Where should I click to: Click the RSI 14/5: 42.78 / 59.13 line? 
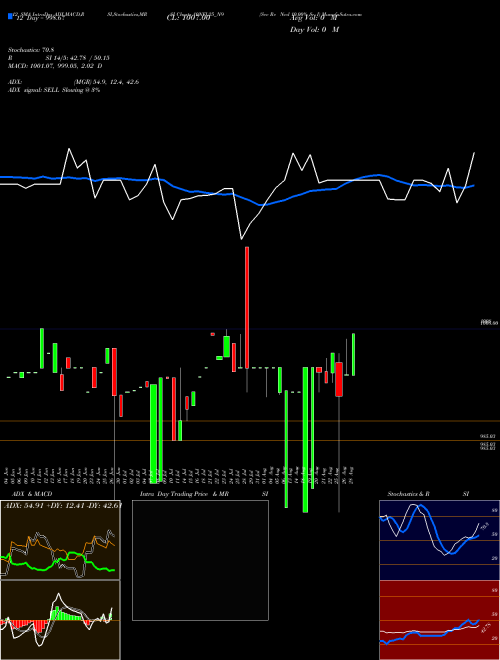(59, 58)
